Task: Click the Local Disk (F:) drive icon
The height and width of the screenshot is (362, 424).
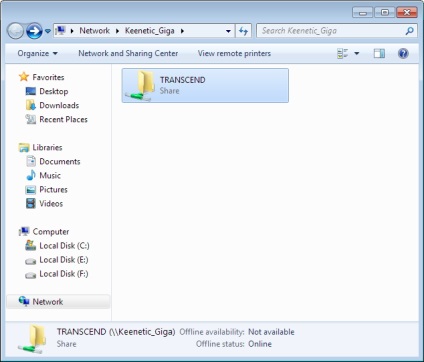Action: tap(31, 274)
